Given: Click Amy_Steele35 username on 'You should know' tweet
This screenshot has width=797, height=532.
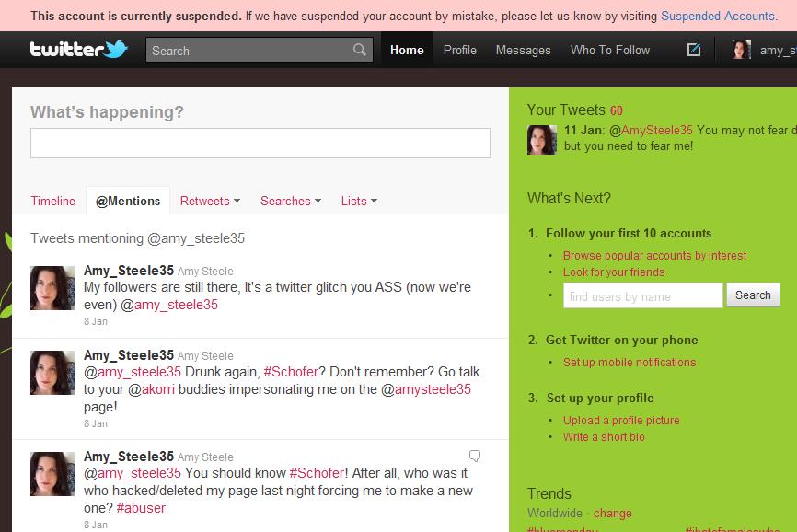Looking at the screenshot, I should pyautogui.click(x=129, y=457).
